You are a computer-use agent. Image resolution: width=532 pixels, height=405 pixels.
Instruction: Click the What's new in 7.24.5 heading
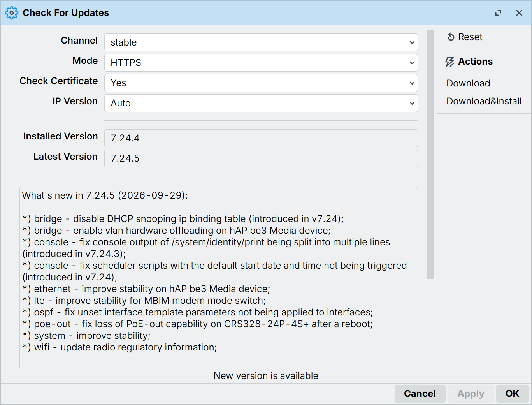coord(105,195)
